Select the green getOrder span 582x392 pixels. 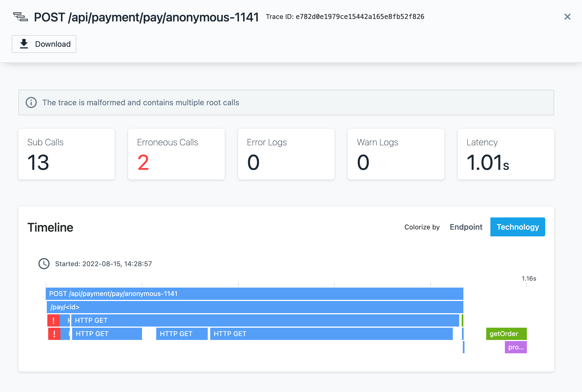click(x=507, y=334)
